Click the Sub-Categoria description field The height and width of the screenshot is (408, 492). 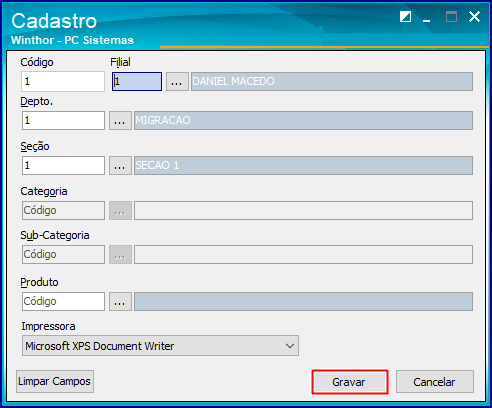tap(303, 255)
